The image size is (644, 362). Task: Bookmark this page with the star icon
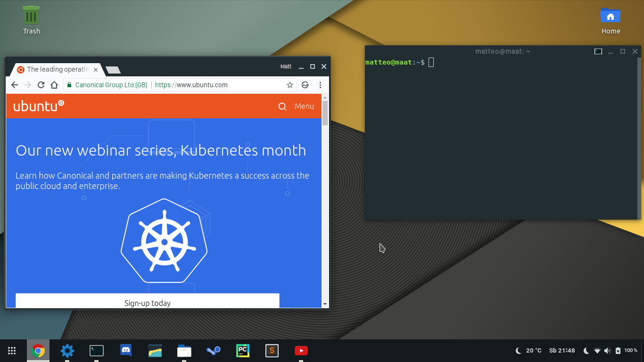coord(290,85)
